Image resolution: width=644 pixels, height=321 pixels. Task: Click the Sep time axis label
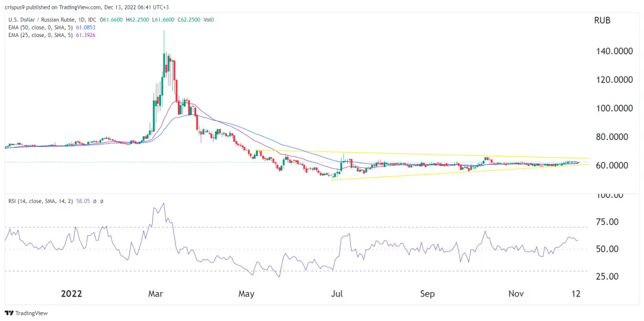click(428, 294)
